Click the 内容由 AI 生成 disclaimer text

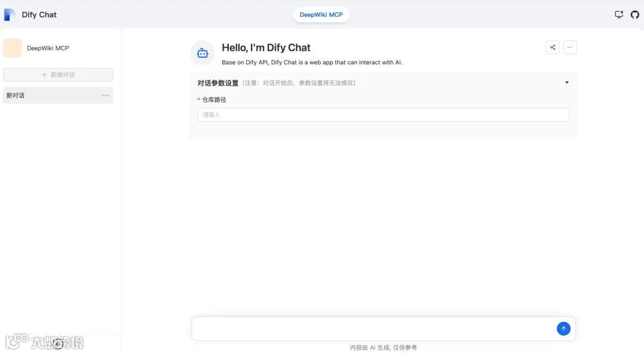click(x=383, y=347)
